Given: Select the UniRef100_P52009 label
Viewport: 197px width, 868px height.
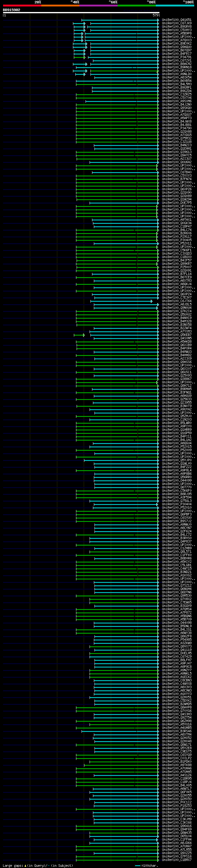Looking at the screenshot, I should click(176, 450).
